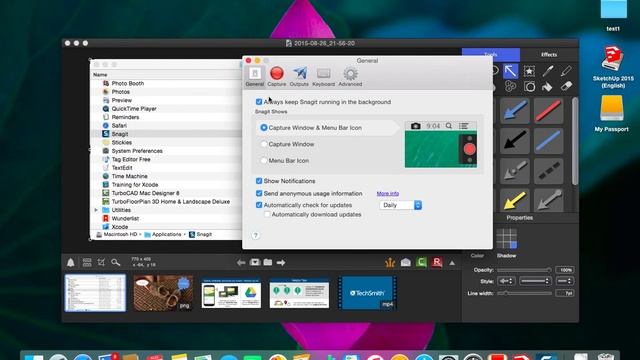Select the three-circles Step tool
640x360 pixels.
(x=511, y=87)
